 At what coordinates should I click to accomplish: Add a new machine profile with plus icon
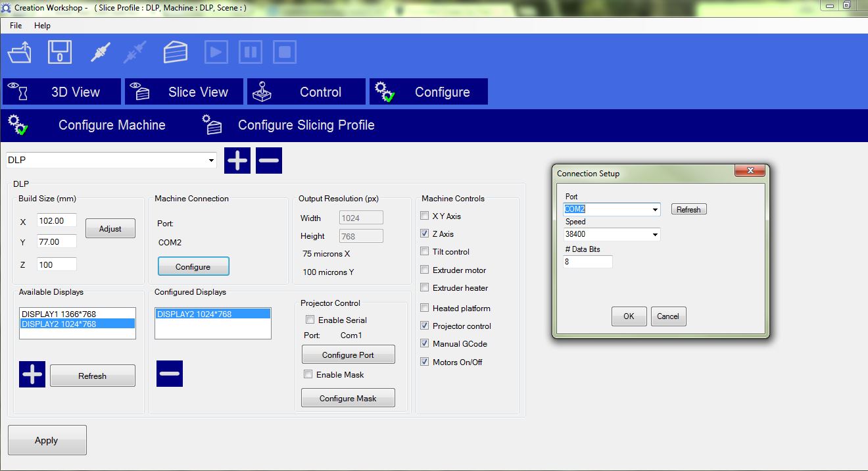237,161
